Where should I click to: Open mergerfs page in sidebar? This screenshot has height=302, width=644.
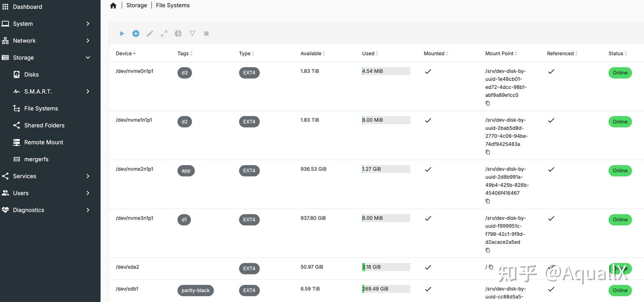(x=50, y=159)
